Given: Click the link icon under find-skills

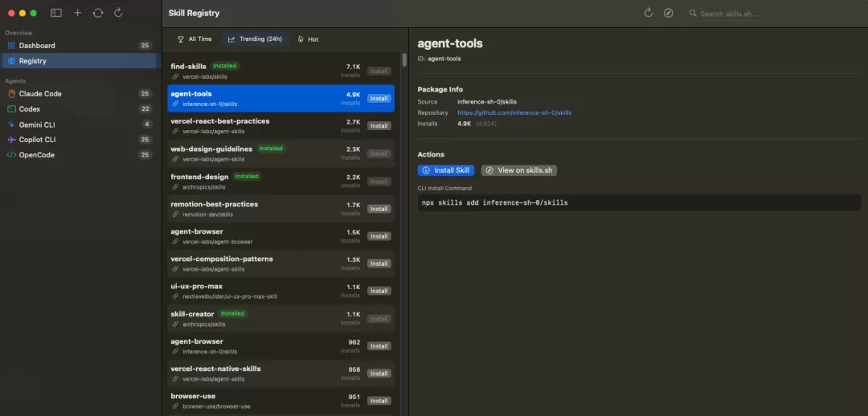Looking at the screenshot, I should pyautogui.click(x=175, y=76).
